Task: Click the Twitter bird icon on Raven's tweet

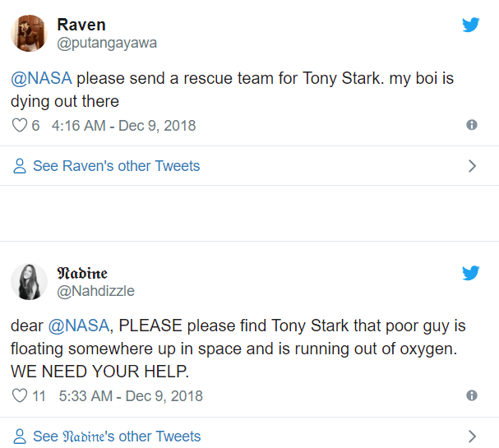Action: (470, 25)
